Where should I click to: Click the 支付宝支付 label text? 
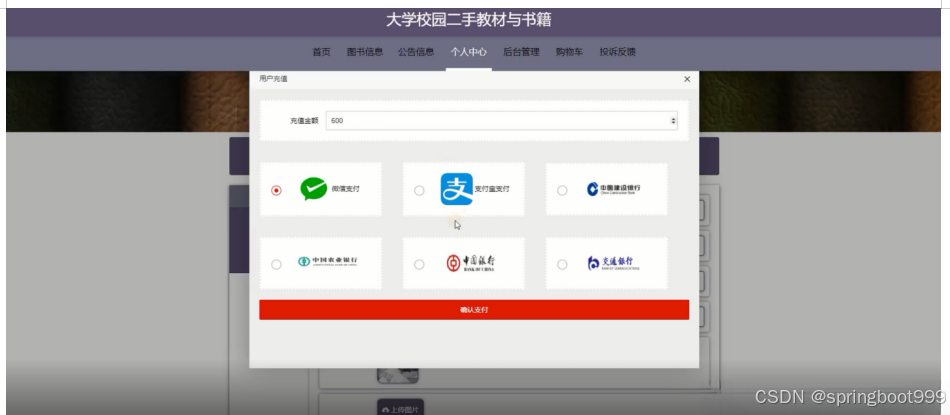(492, 189)
